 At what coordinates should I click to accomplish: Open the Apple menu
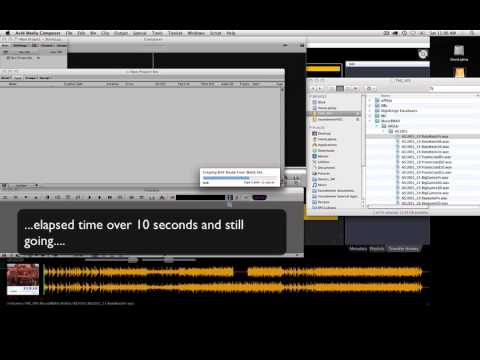8,33
